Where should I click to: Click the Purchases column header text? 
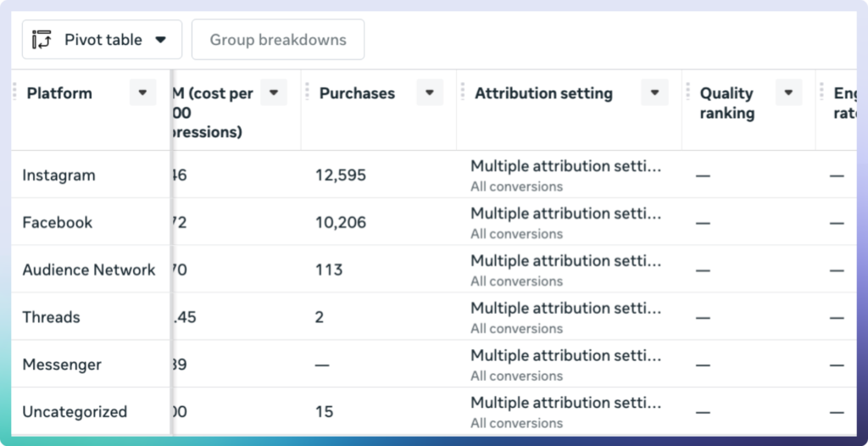click(357, 93)
